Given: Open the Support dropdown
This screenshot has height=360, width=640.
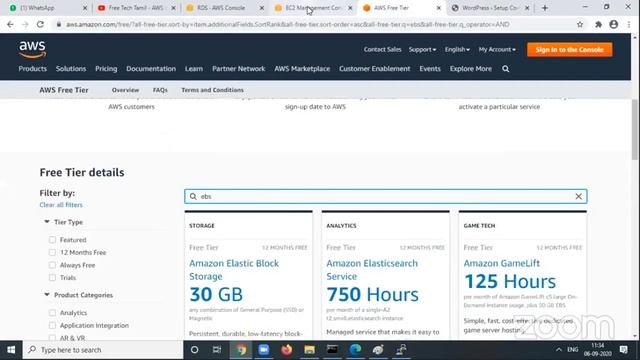Looking at the screenshot, I should click(422, 49).
